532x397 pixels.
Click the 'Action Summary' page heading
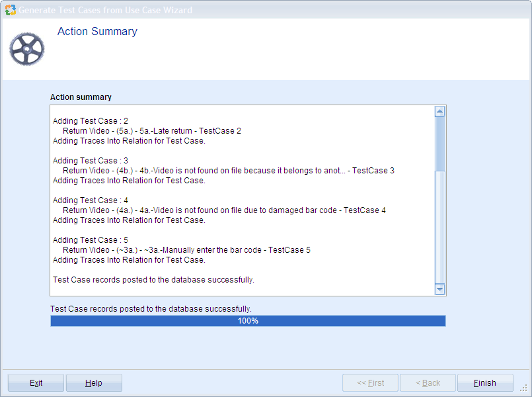coord(97,31)
